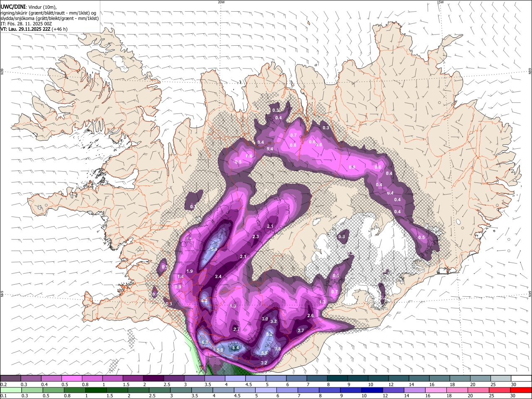Click the 15W longitude label
Image resolution: width=532 pixels, height=399 pixels.
point(440,2)
